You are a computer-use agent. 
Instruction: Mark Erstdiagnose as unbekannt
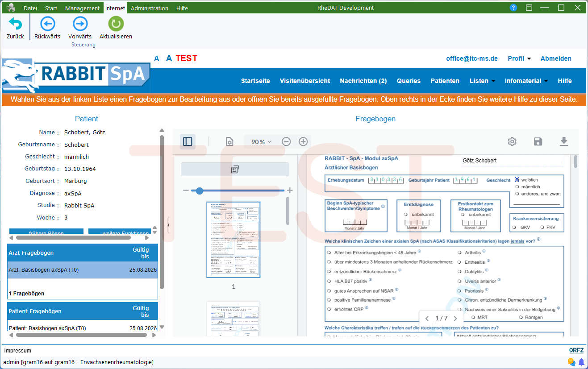pyautogui.click(x=406, y=215)
